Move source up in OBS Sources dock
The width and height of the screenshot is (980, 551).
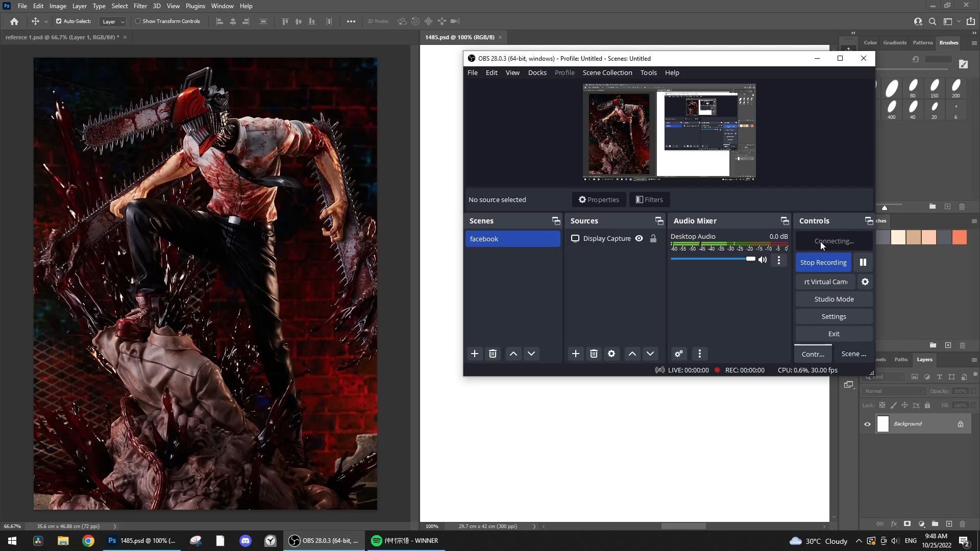click(632, 354)
